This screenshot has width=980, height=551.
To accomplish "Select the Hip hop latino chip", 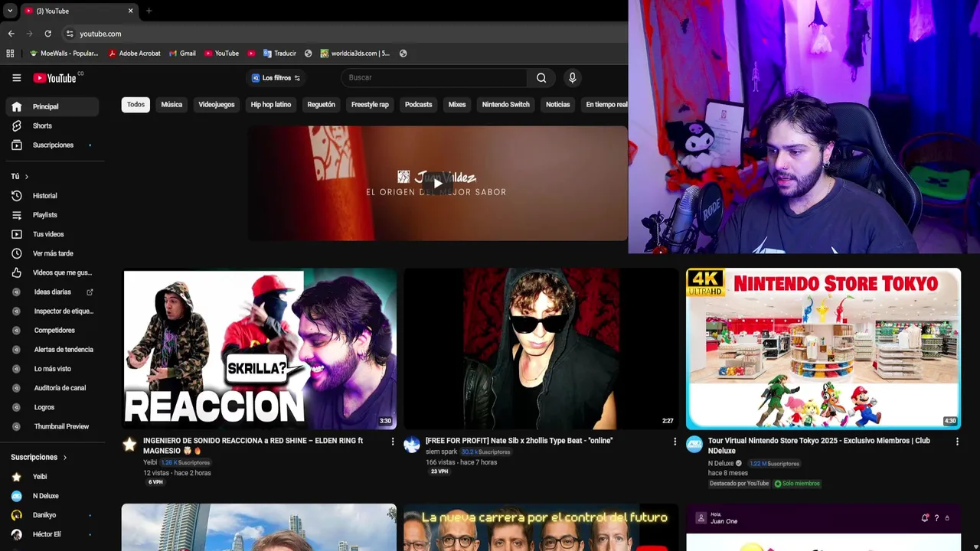I will pos(271,105).
